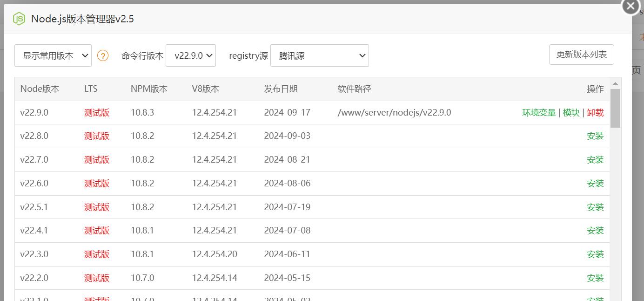Click the v22.6.0 version cell
This screenshot has height=301, width=644.
coord(34,184)
